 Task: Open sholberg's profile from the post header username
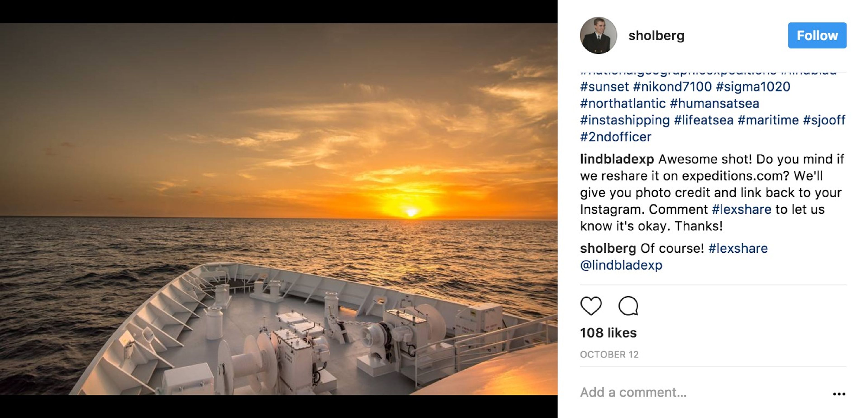click(656, 35)
